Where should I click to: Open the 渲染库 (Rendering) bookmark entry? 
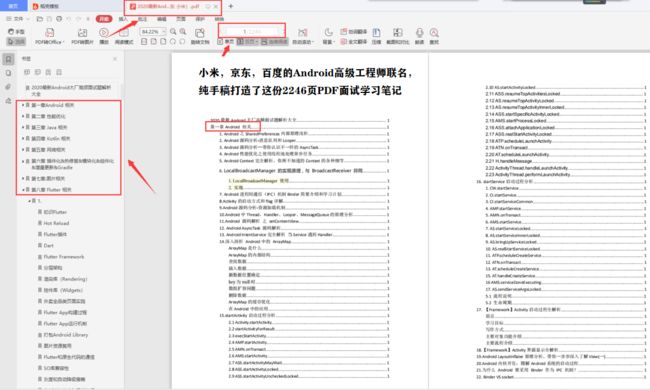pyautogui.click(x=65, y=279)
